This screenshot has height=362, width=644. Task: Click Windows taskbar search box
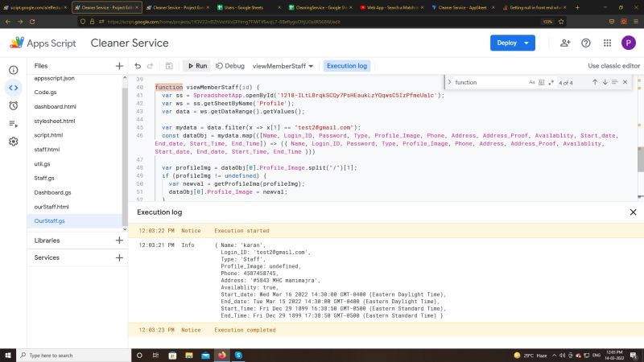73,356
